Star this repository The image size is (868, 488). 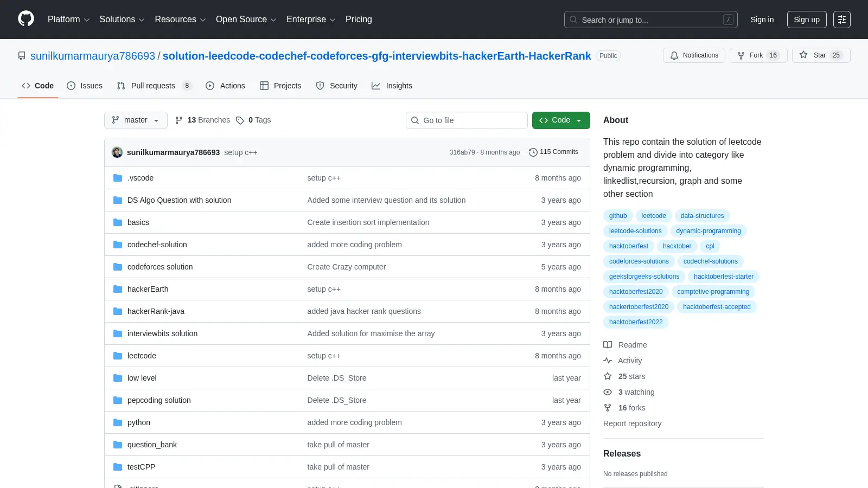[821, 55]
